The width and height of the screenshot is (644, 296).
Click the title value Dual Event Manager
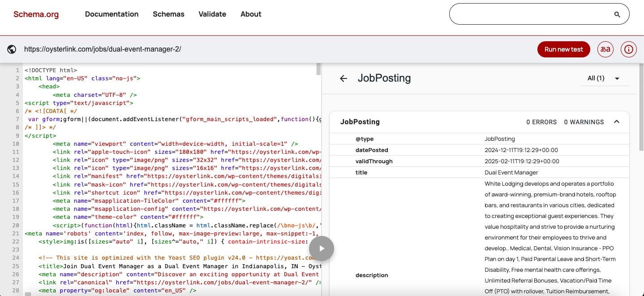coord(511,172)
